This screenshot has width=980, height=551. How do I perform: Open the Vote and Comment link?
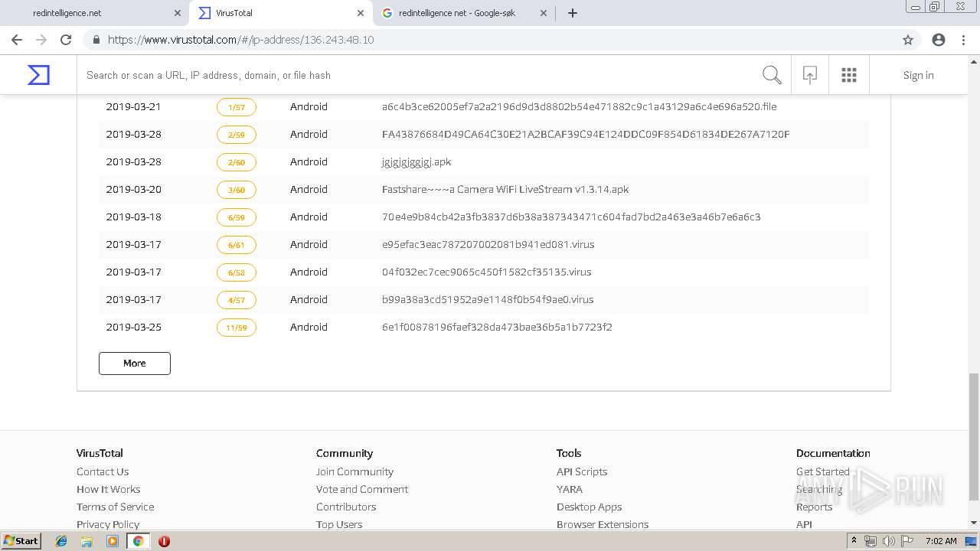tap(362, 489)
